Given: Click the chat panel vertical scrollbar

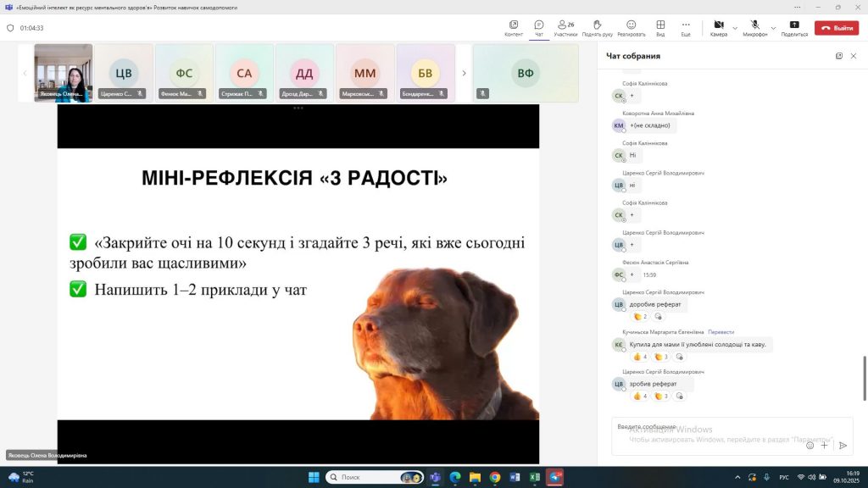Looking at the screenshot, I should 864,373.
